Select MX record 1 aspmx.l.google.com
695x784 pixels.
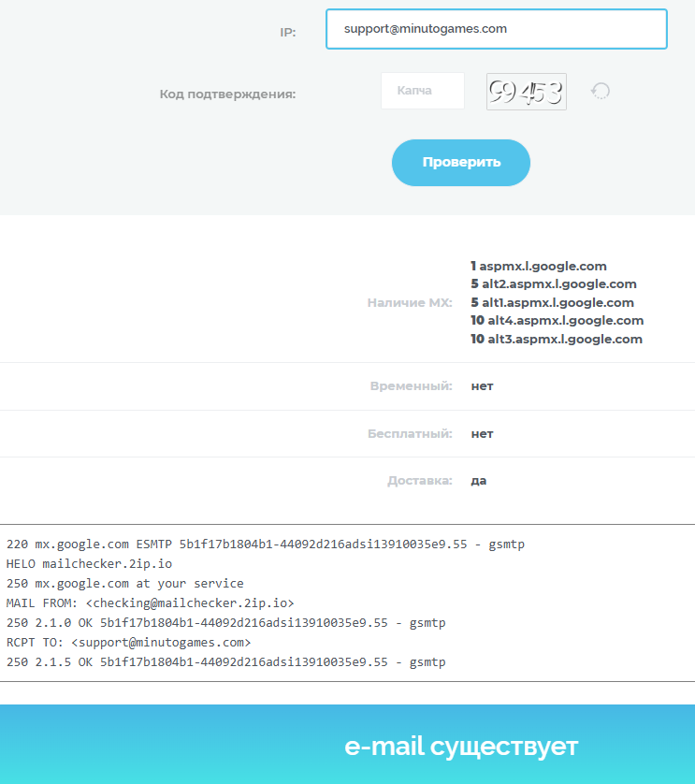(539, 266)
